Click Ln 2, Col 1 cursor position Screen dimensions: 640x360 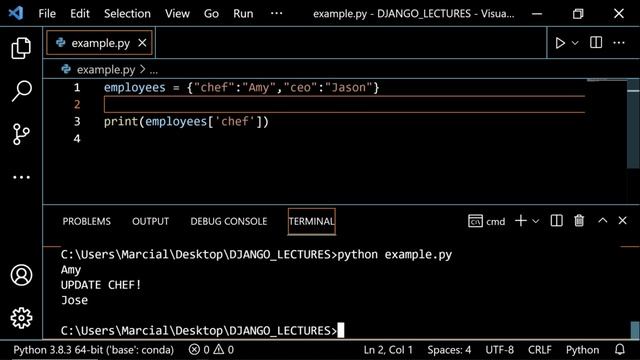click(388, 350)
